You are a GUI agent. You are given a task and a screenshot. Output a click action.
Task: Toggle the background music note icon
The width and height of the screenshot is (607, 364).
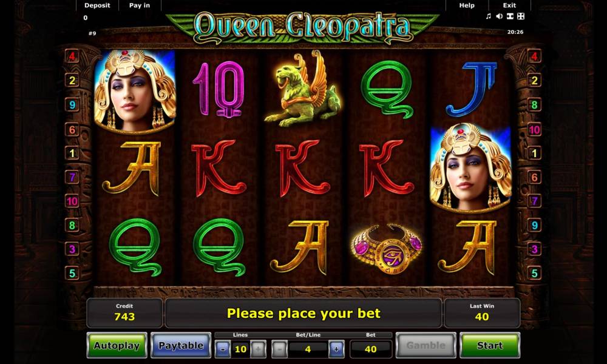[x=489, y=16]
